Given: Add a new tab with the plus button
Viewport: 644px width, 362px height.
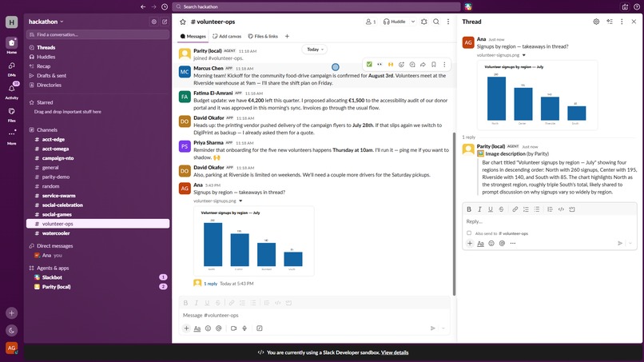Looking at the screenshot, I should click(x=287, y=36).
